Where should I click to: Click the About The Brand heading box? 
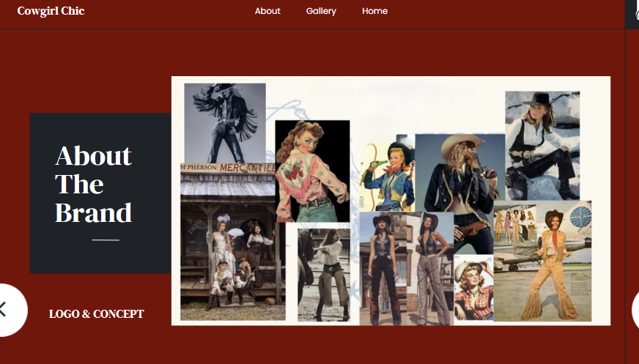coord(100,193)
